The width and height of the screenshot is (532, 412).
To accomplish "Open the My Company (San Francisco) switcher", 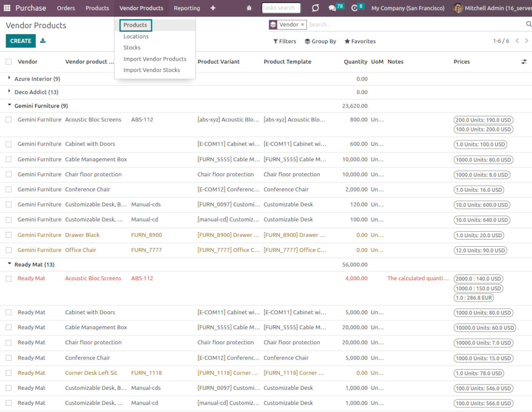I will click(x=408, y=8).
